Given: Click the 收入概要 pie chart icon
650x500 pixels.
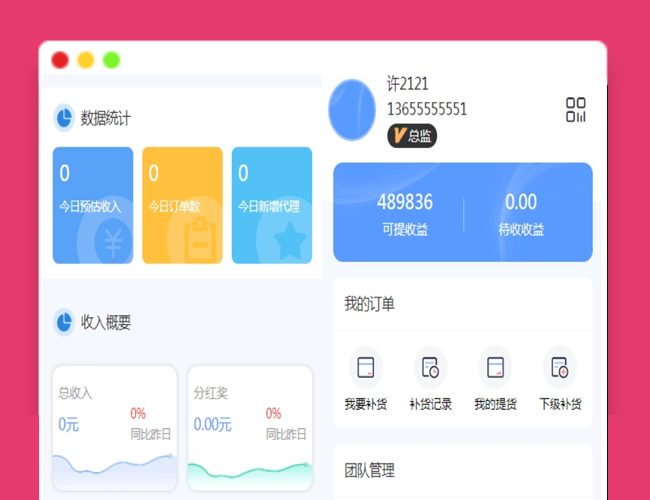Looking at the screenshot, I should [64, 322].
